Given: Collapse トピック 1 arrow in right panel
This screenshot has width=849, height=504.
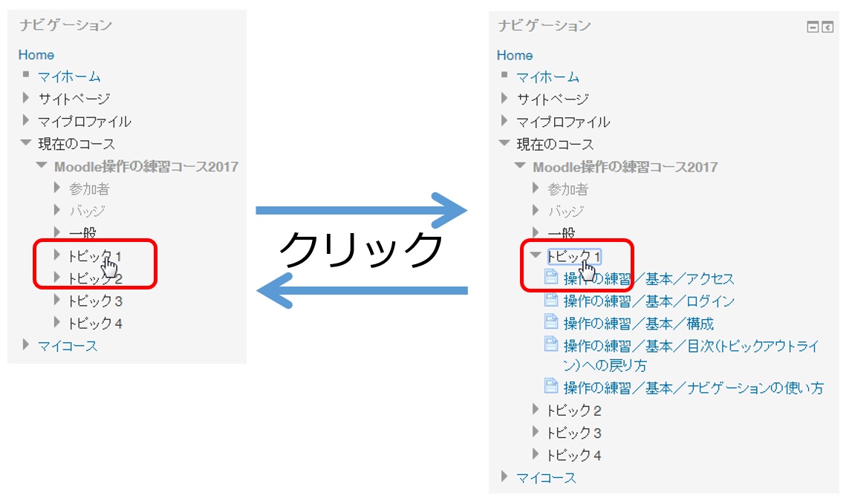Looking at the screenshot, I should tap(536, 255).
